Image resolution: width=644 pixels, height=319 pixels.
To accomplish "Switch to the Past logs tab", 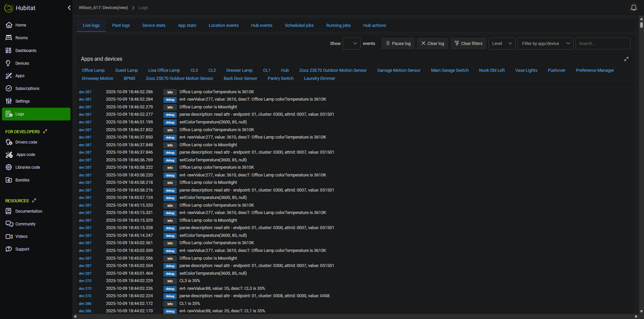I will [x=121, y=25].
